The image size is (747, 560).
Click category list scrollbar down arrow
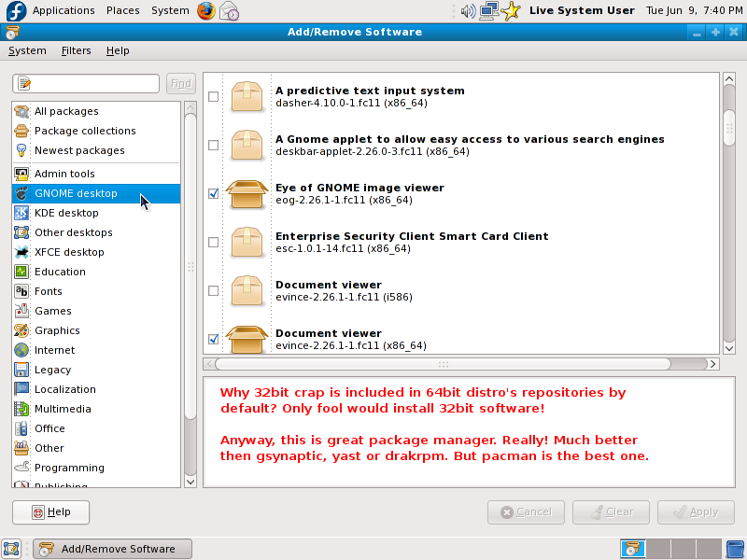coord(190,482)
